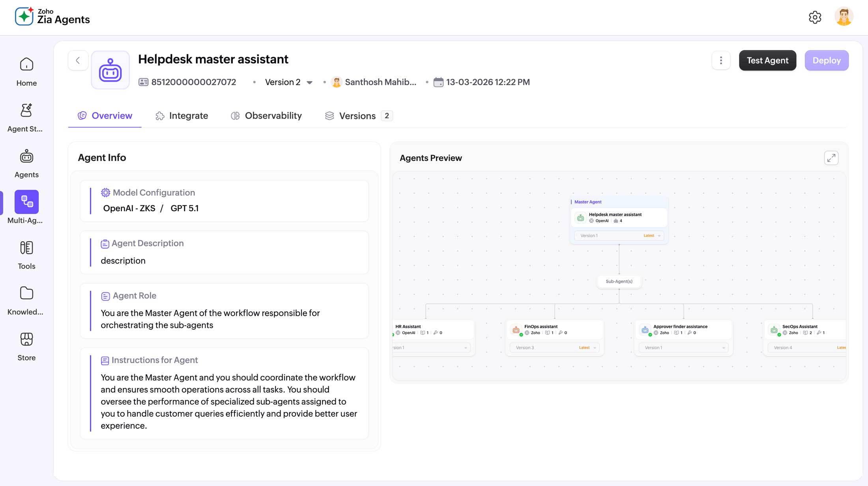Expand the Agents Preview fullscreen icon

[831, 158]
